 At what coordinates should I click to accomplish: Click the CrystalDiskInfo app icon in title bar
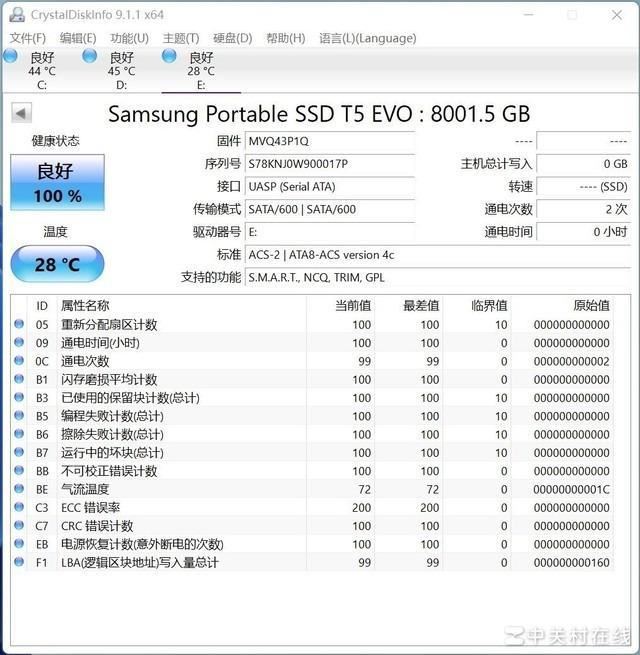17,15
